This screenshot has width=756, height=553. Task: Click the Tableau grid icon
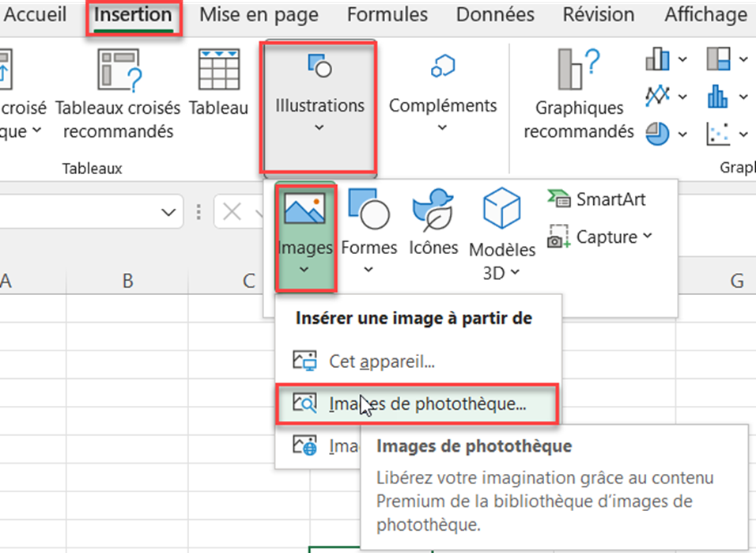click(219, 70)
